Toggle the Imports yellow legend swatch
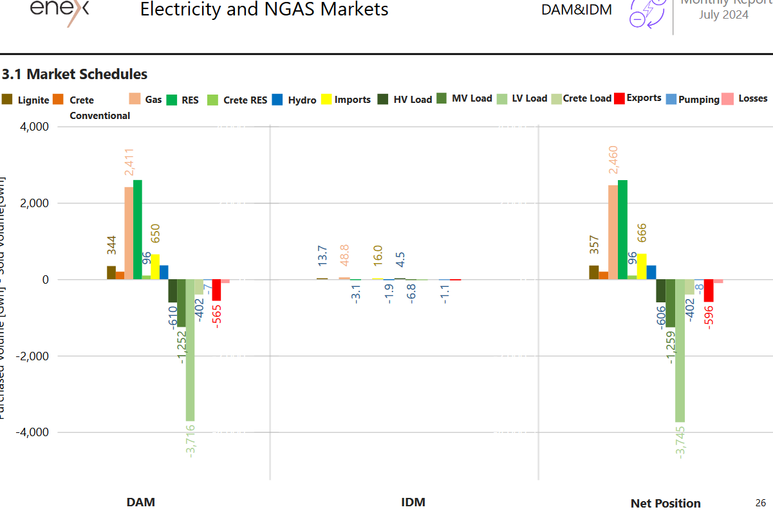 (326, 99)
